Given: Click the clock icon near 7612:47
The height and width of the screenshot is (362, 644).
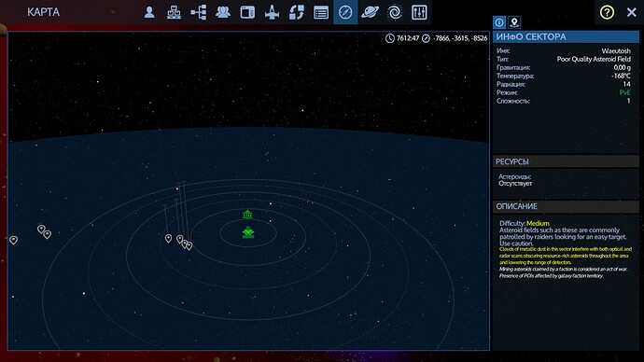Looking at the screenshot, I should coord(390,38).
